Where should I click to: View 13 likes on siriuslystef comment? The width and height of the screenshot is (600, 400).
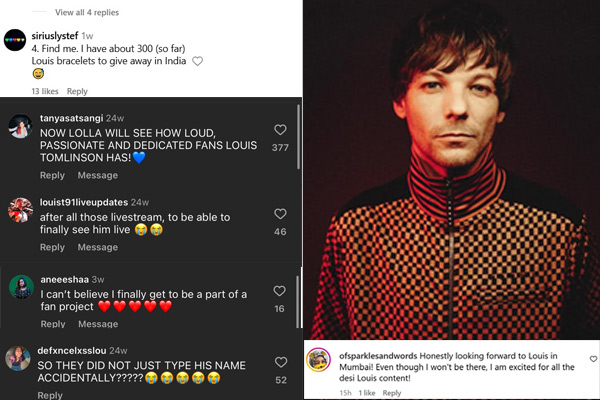coord(45,91)
